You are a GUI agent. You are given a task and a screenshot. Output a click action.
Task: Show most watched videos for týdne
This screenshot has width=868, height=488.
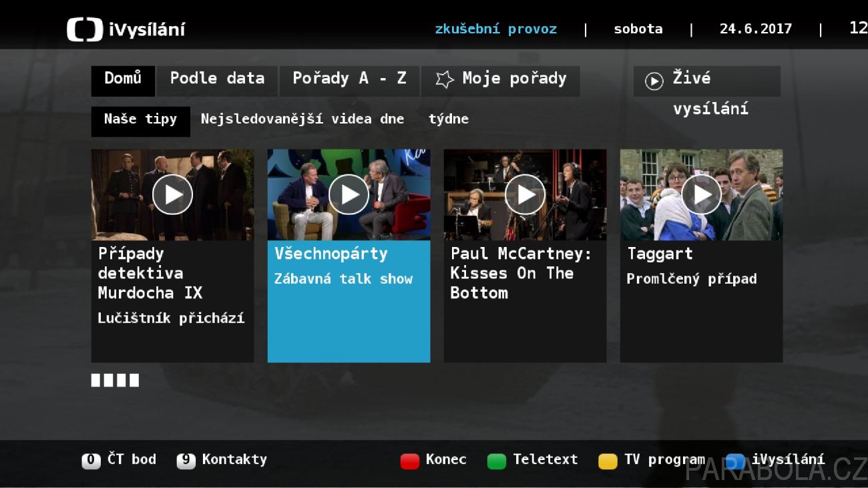tap(449, 119)
